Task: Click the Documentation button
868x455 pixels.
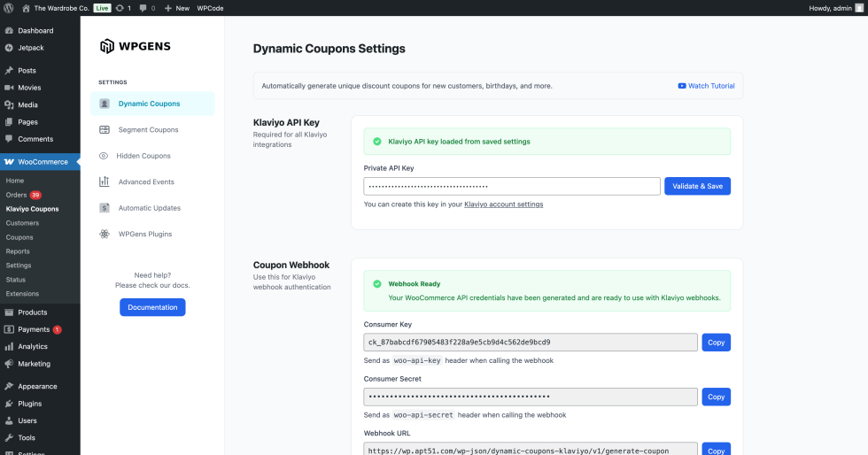Action: (152, 307)
